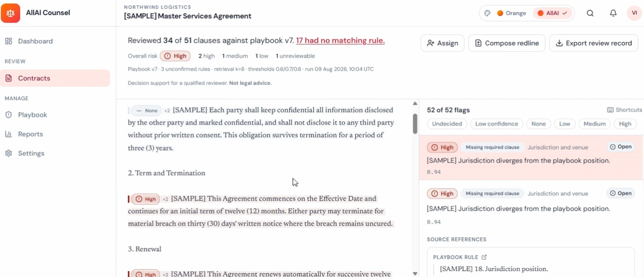This screenshot has height=277, width=644.
Task: Select the AllAI theme option
Action: (552, 13)
